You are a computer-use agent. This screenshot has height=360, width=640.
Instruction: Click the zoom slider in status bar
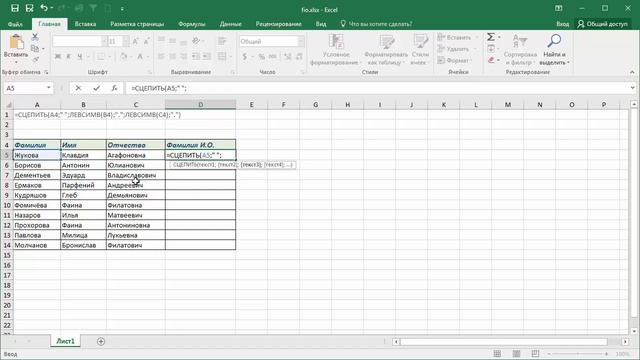coord(578,354)
